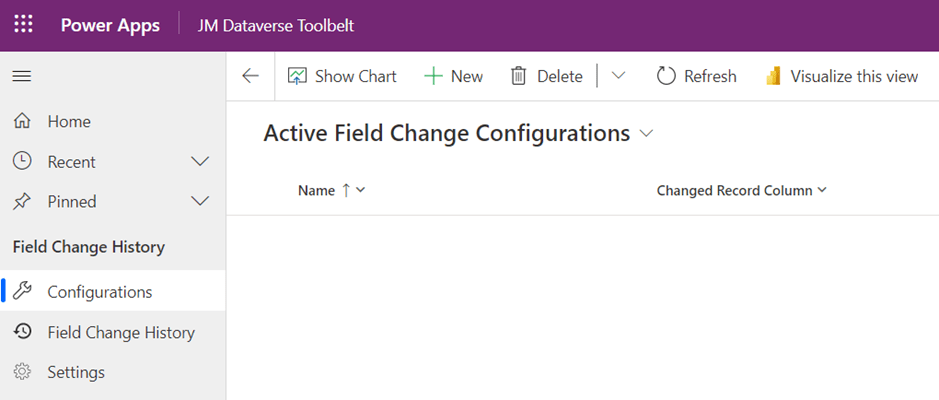Click the Delete trash can icon
This screenshot has height=400, width=939.
[518, 77]
